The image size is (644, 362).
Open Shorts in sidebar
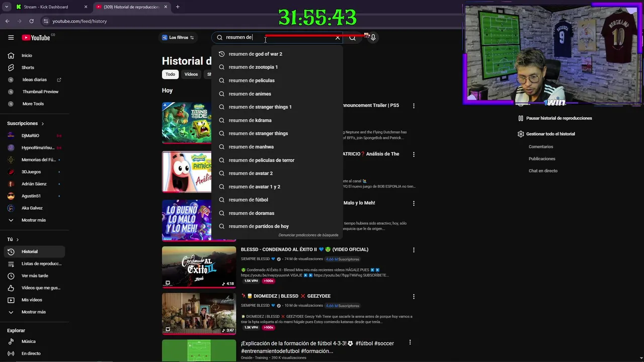tap(34, 67)
